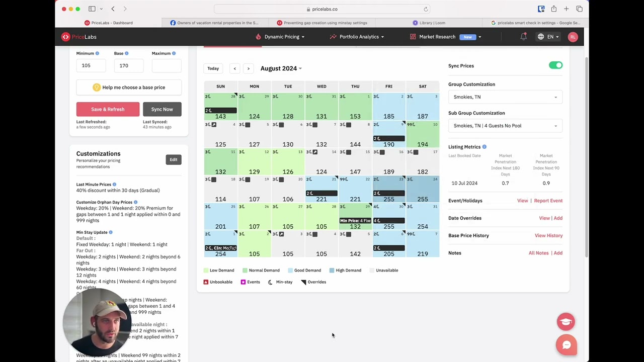Switch to Preventing gap creation tab
Screen dimensions: 644x362
(322, 23)
